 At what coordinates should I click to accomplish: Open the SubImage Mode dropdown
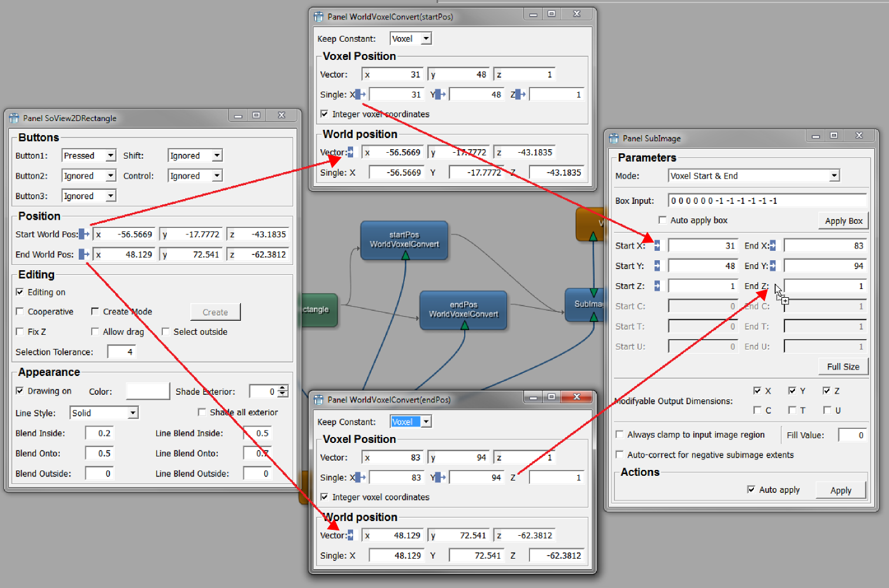834,176
